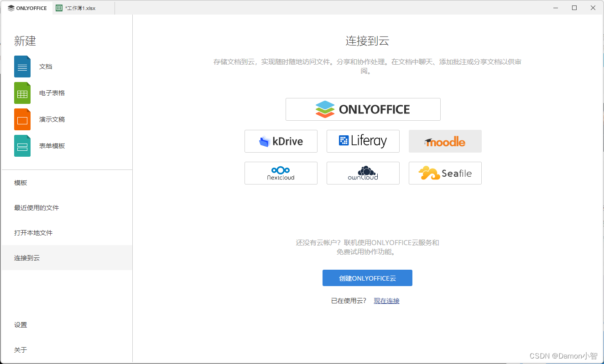Select 连接到云 in the sidebar
The height and width of the screenshot is (364, 604).
[67, 258]
